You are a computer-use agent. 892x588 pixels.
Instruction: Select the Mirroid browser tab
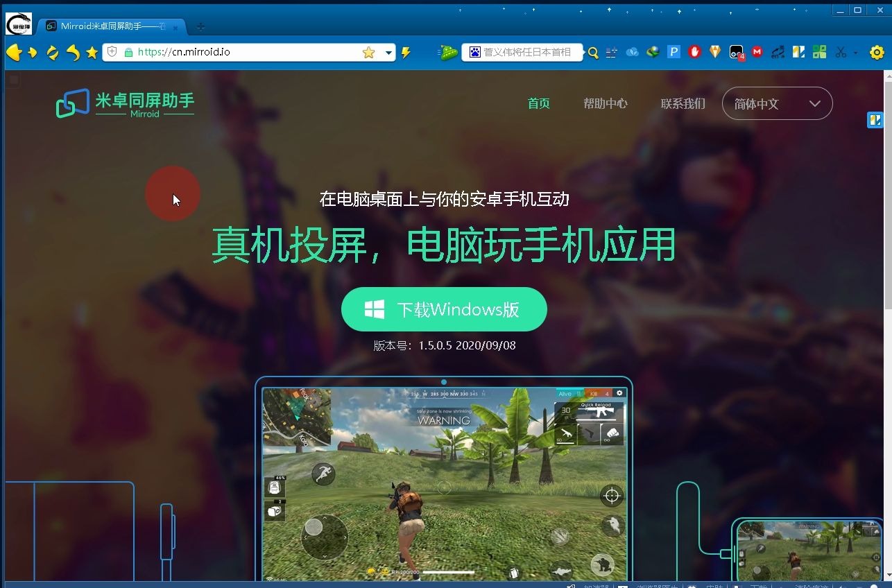click(111, 26)
